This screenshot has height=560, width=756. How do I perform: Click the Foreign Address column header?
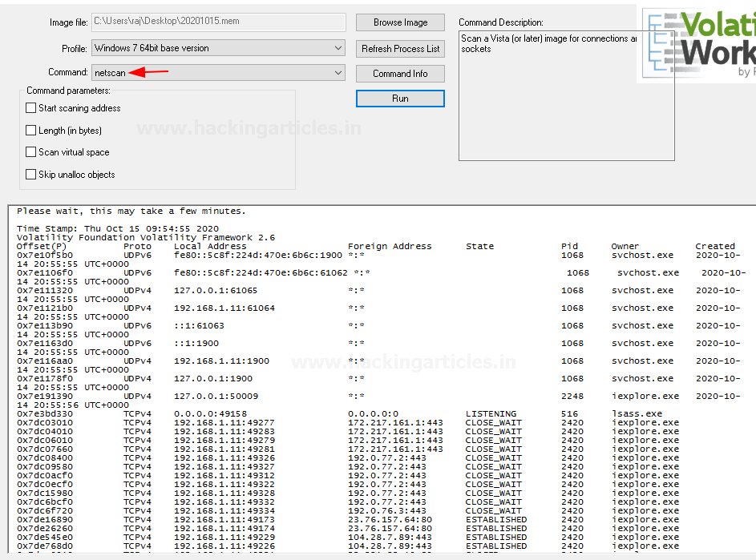(390, 247)
